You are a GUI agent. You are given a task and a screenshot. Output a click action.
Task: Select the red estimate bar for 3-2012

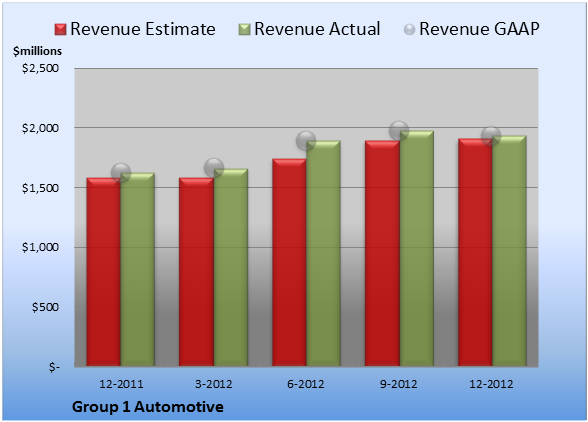click(x=196, y=272)
